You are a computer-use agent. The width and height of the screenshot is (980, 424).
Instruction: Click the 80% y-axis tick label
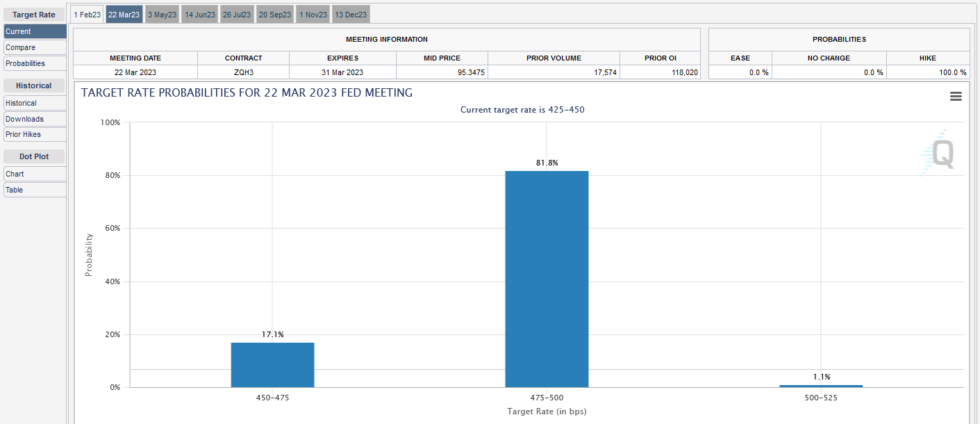tap(113, 175)
